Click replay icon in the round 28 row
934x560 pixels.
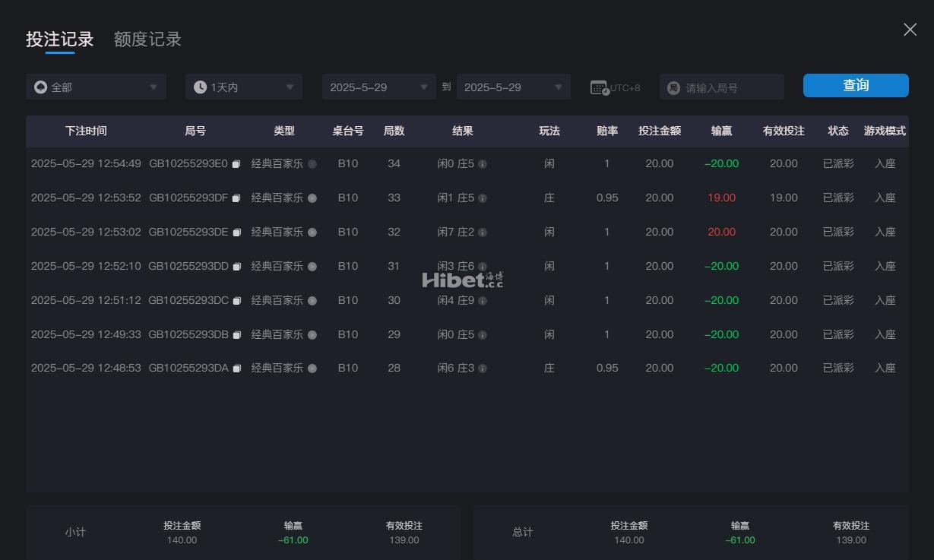pyautogui.click(x=312, y=369)
